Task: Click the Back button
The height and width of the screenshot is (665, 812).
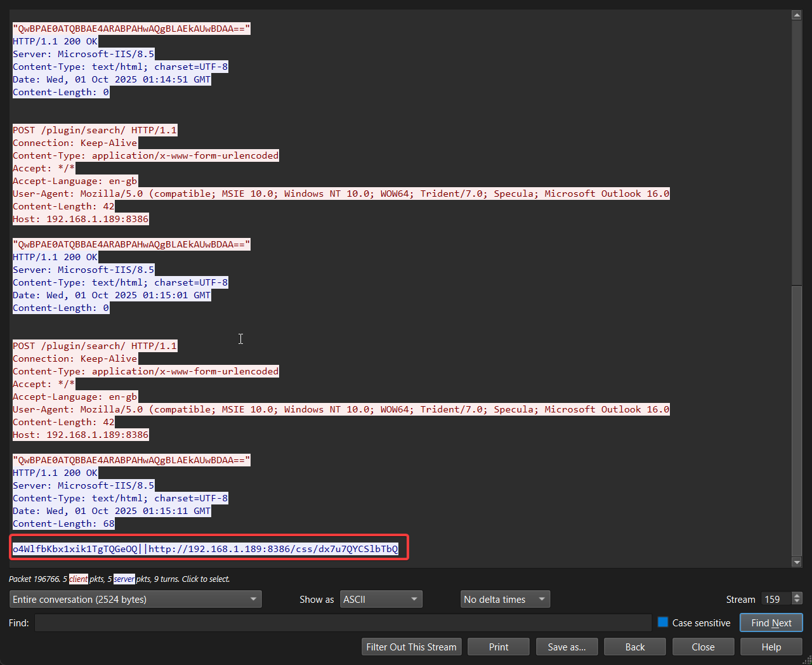Action: [x=635, y=647]
